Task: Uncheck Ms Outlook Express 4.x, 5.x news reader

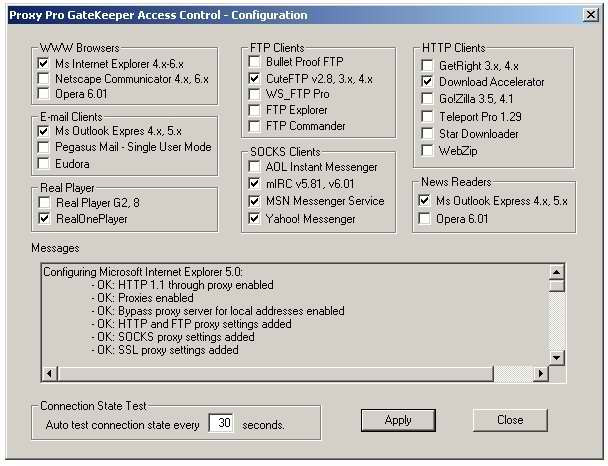Action: [425, 201]
